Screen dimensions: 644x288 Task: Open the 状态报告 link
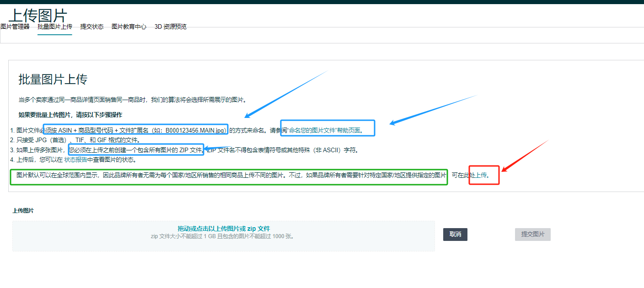[x=75, y=160]
